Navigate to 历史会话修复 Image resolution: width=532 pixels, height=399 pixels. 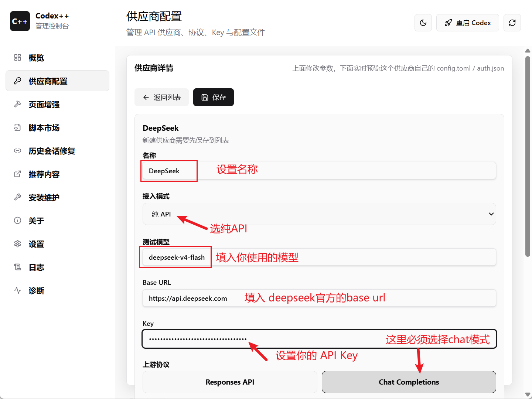(x=57, y=151)
